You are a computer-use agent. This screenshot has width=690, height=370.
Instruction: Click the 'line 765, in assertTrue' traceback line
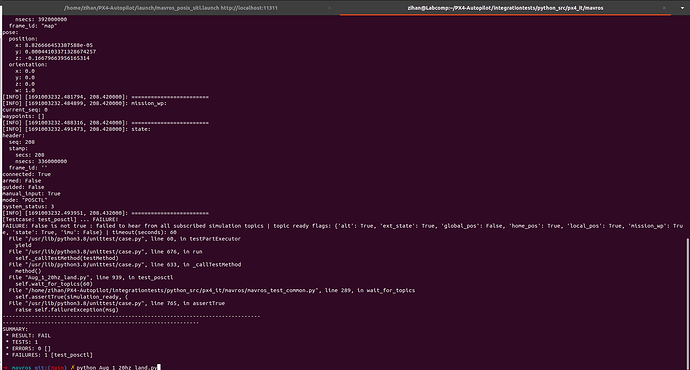coord(117,304)
